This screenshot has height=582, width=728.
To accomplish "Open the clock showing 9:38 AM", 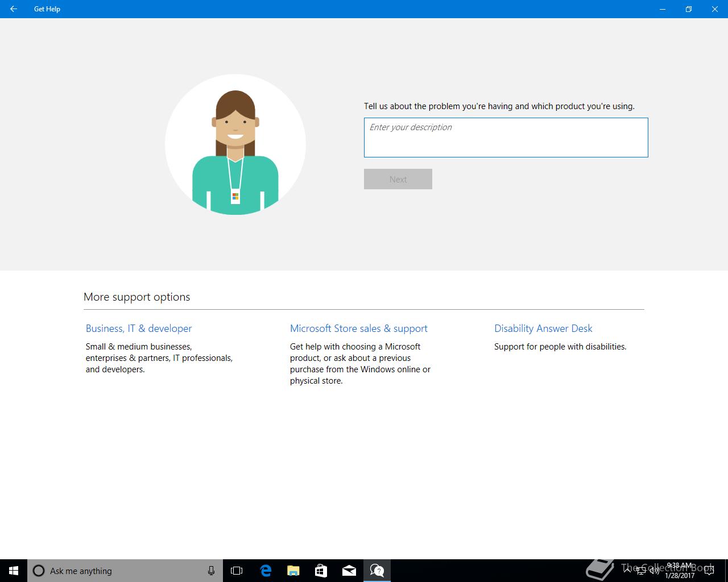I will [x=680, y=571].
